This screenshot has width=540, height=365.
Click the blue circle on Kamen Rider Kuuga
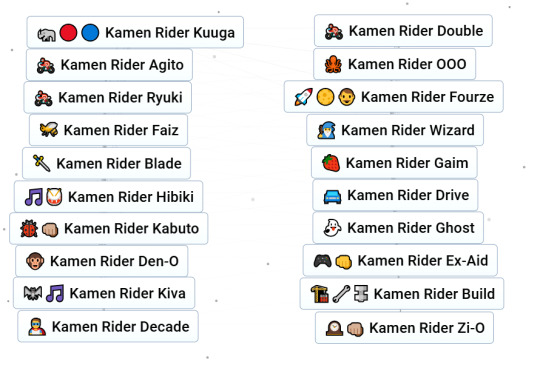point(90,33)
